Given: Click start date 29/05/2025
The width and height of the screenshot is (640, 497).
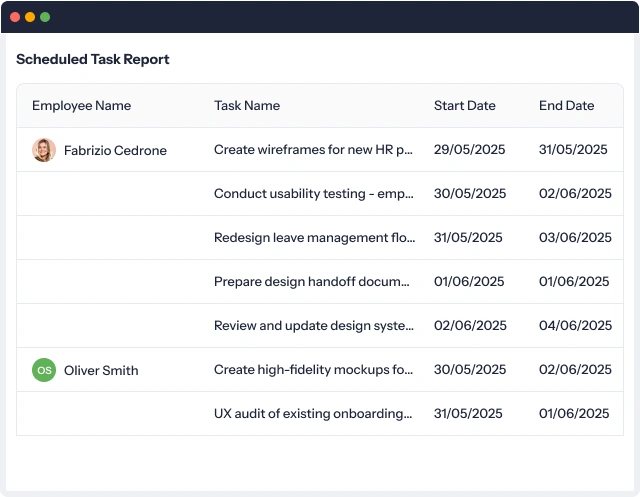Looking at the screenshot, I should [x=469, y=150].
